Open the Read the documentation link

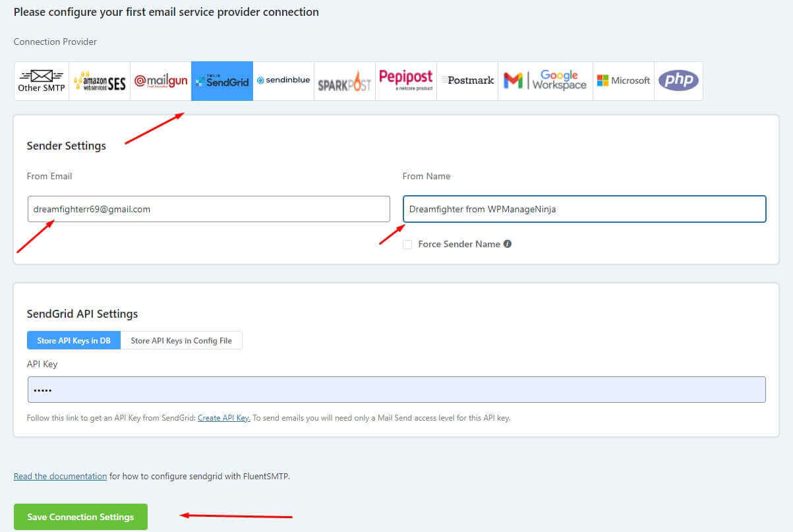[60, 476]
